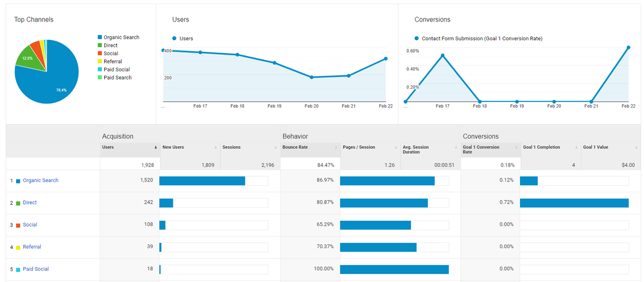Open the Paid Social channel row link
644x282 pixels.
coord(35,269)
